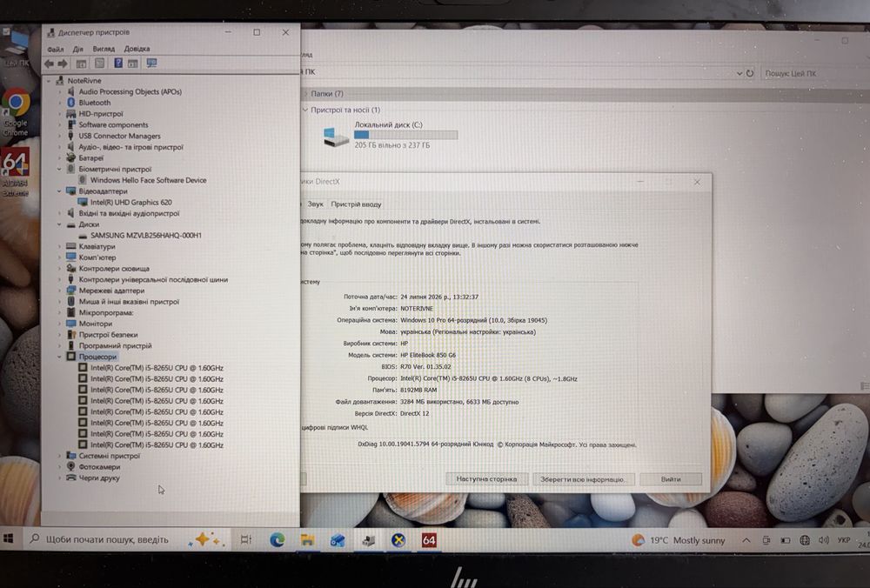Expand the Папки (7) group in Explorer
870x588 pixels.
click(305, 94)
